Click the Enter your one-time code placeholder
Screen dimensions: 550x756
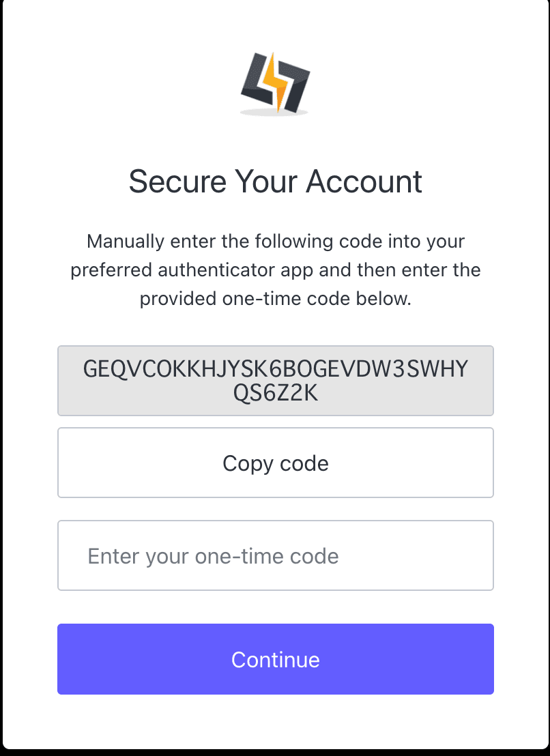click(213, 556)
